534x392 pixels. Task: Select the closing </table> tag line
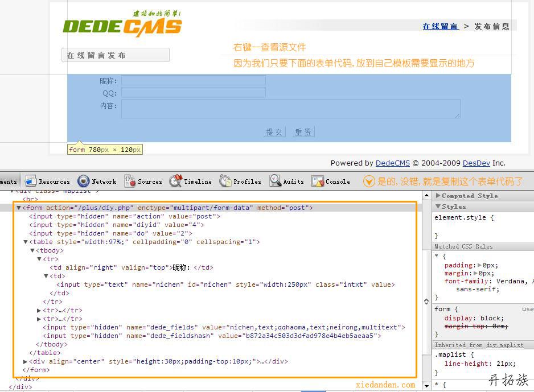tap(45, 353)
